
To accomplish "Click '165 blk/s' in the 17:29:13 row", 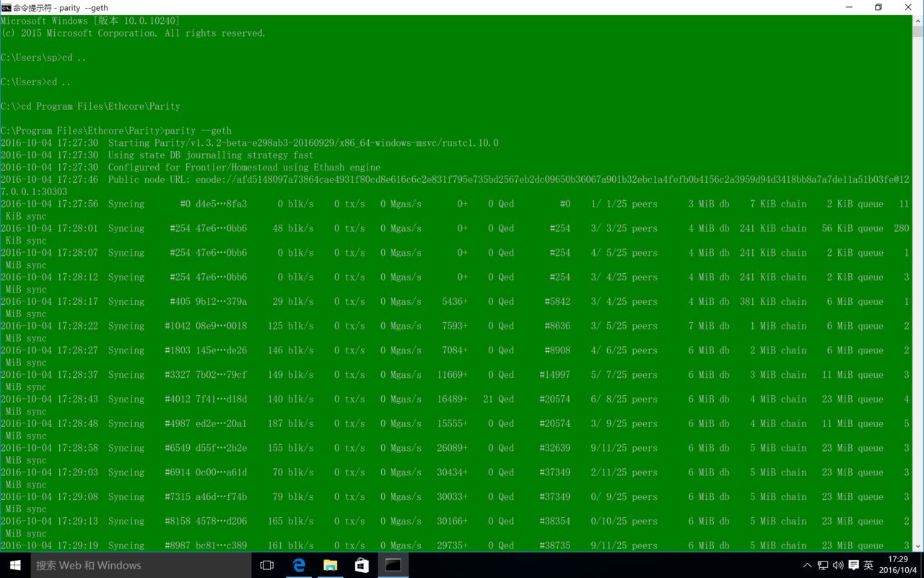I will click(x=291, y=522).
